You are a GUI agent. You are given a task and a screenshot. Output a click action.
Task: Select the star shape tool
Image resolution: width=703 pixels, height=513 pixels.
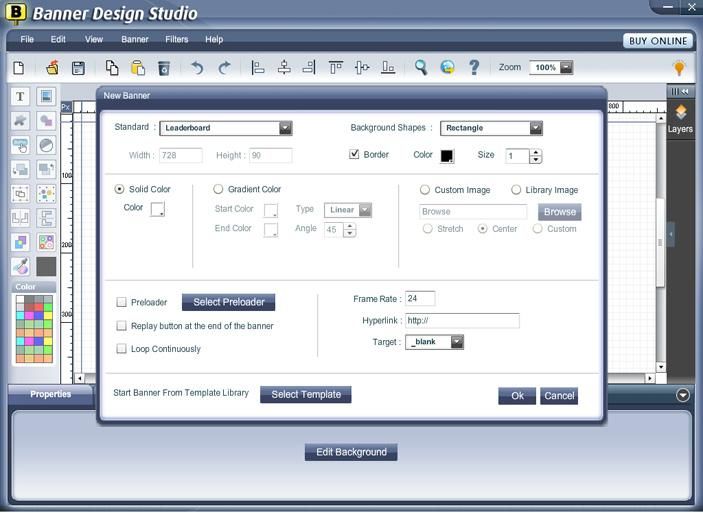[x=20, y=121]
